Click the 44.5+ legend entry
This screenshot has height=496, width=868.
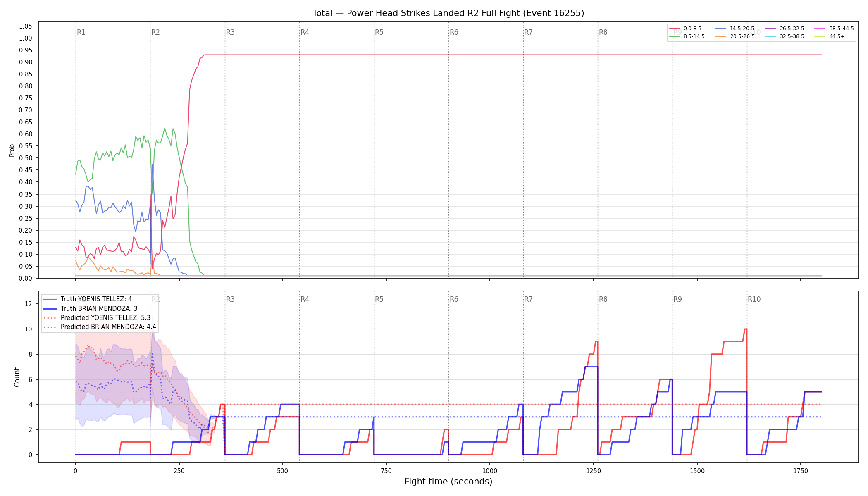click(830, 36)
